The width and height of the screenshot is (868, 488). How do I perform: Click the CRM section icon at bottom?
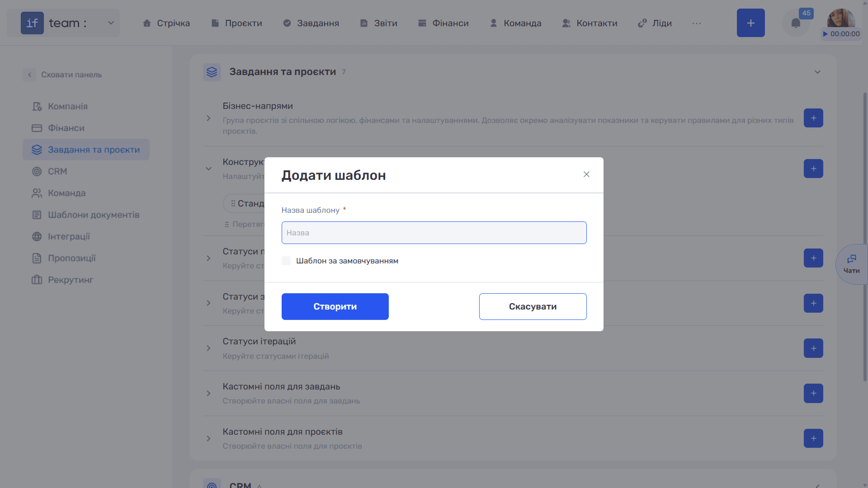coord(212,484)
